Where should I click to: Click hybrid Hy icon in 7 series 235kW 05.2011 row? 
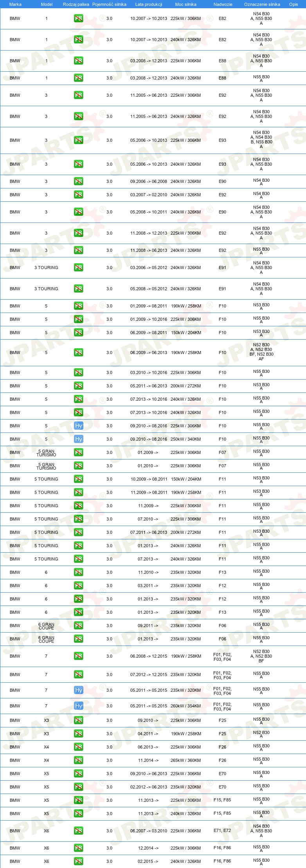coord(79,690)
